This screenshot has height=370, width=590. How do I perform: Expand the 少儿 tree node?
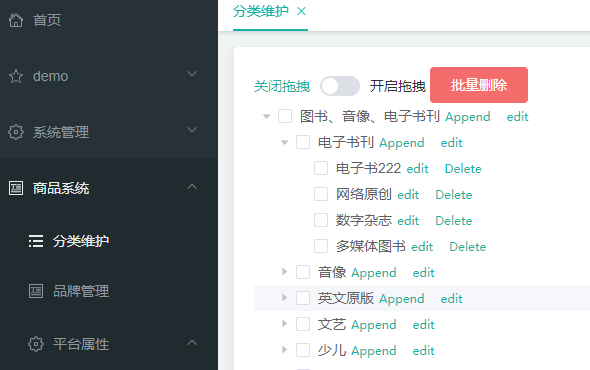(x=284, y=350)
